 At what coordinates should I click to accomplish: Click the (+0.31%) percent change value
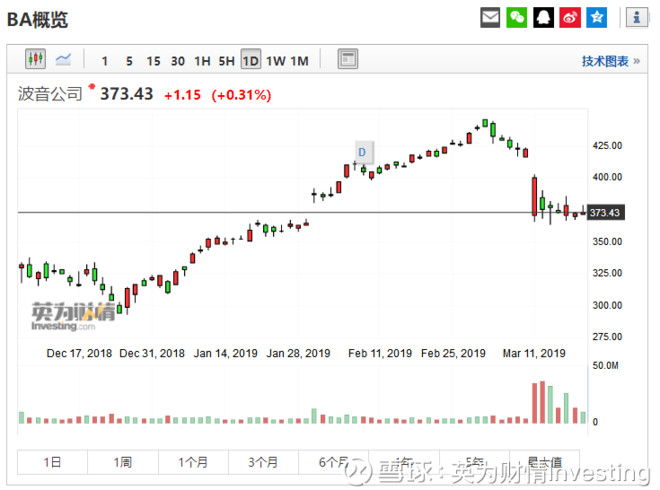pyautogui.click(x=241, y=95)
